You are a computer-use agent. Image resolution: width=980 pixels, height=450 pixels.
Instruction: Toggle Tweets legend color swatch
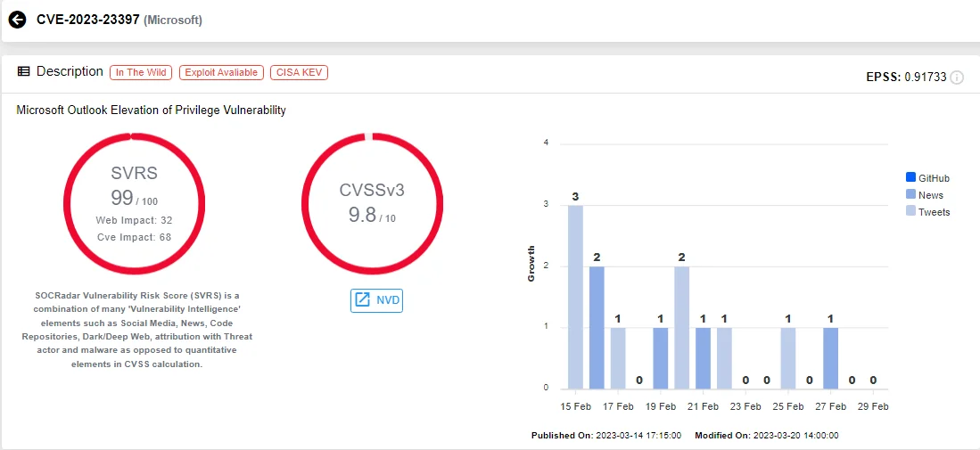point(910,211)
